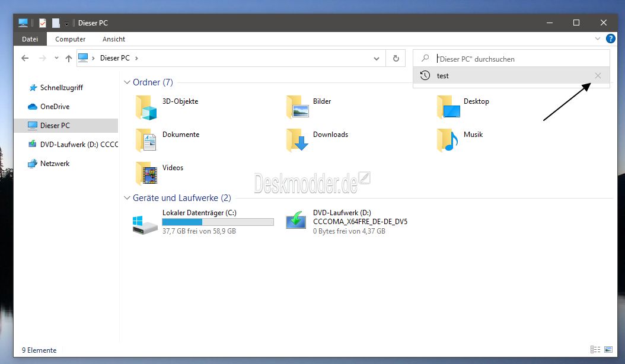Open the recent locations dropdown arrow
This screenshot has height=364, width=625.
pyautogui.click(x=56, y=58)
